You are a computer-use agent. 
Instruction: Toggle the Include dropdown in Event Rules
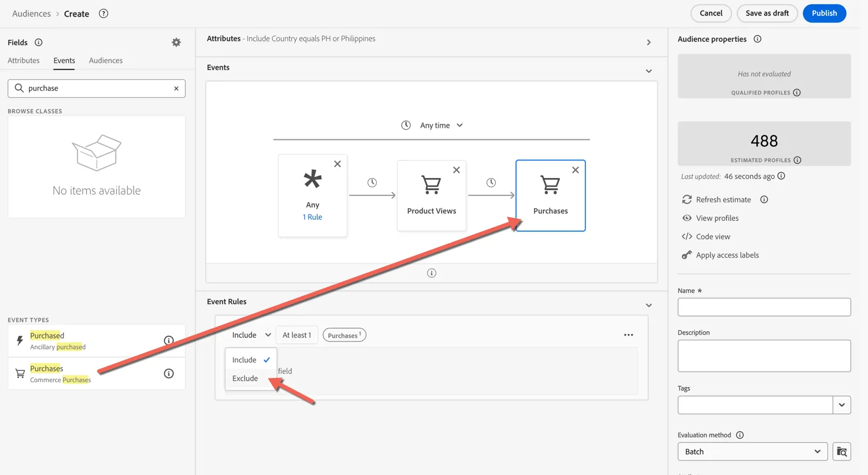coord(251,335)
